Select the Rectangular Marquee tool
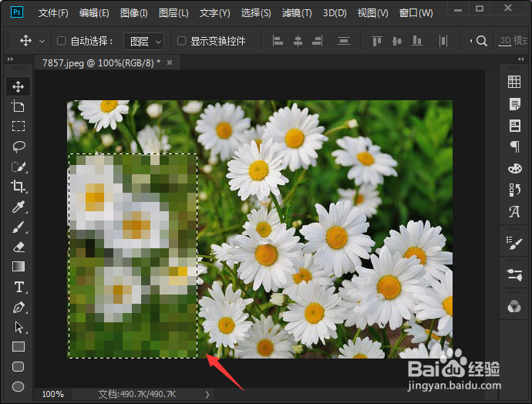532x404 pixels. click(19, 126)
